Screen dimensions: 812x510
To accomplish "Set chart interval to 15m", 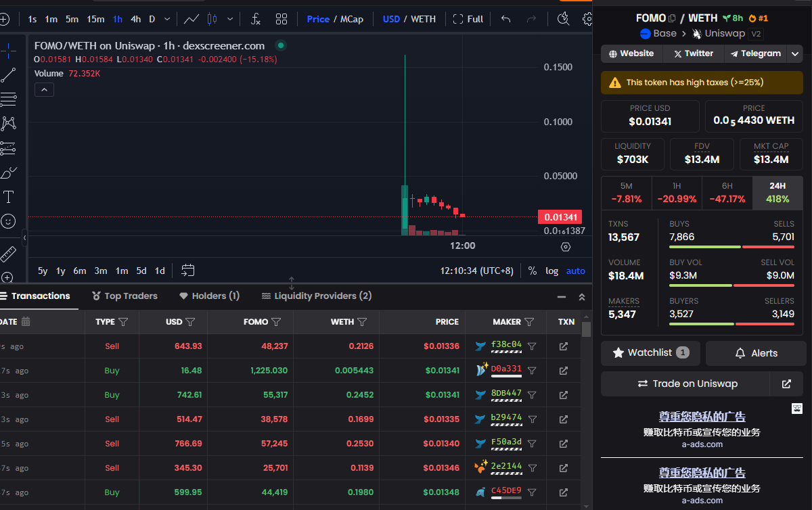I will coord(95,19).
